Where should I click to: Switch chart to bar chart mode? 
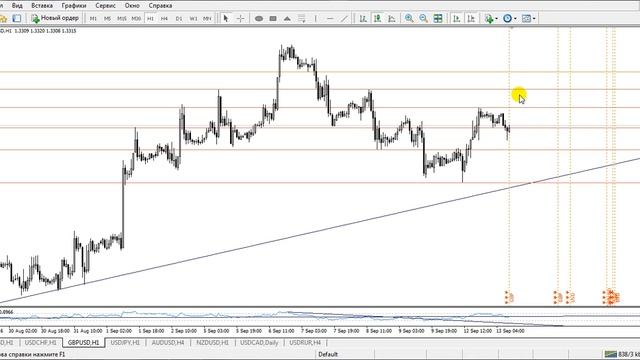363,18
